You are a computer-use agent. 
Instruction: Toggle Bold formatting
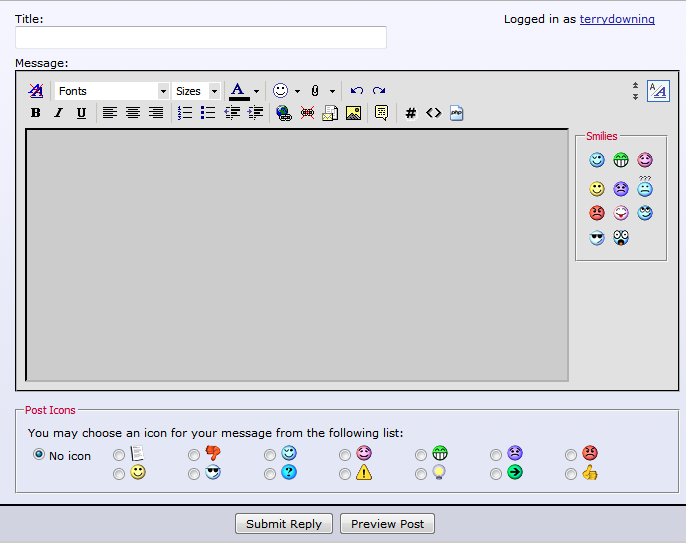(36, 113)
